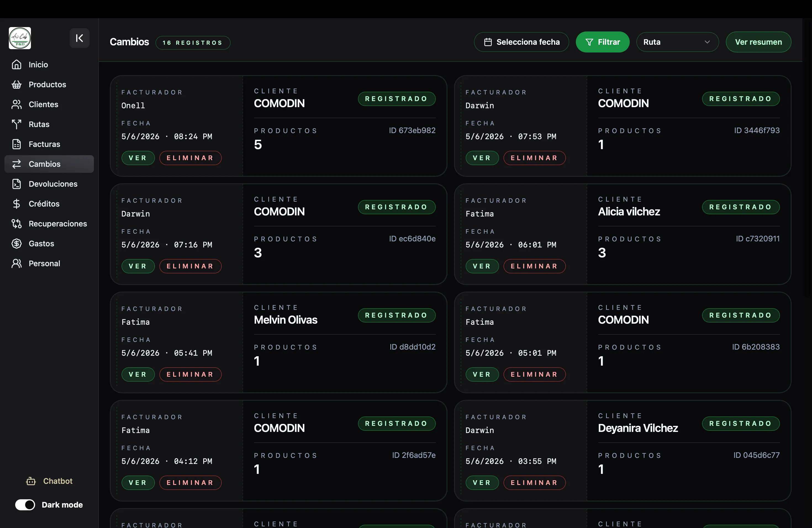Open the Ruta dropdown
This screenshot has height=528, width=812.
pos(677,42)
